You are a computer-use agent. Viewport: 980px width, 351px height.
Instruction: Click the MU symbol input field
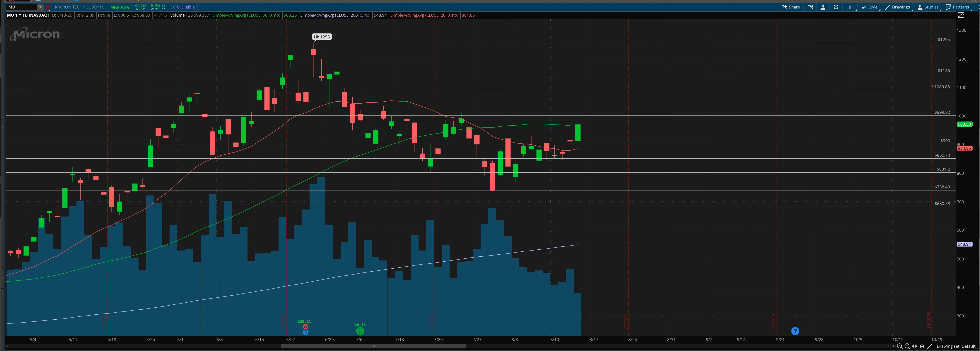[x=22, y=7]
